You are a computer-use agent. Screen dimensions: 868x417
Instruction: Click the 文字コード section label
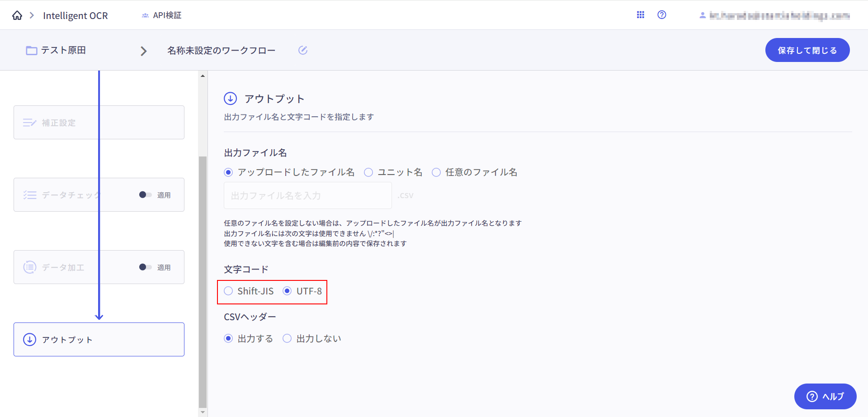pyautogui.click(x=246, y=270)
